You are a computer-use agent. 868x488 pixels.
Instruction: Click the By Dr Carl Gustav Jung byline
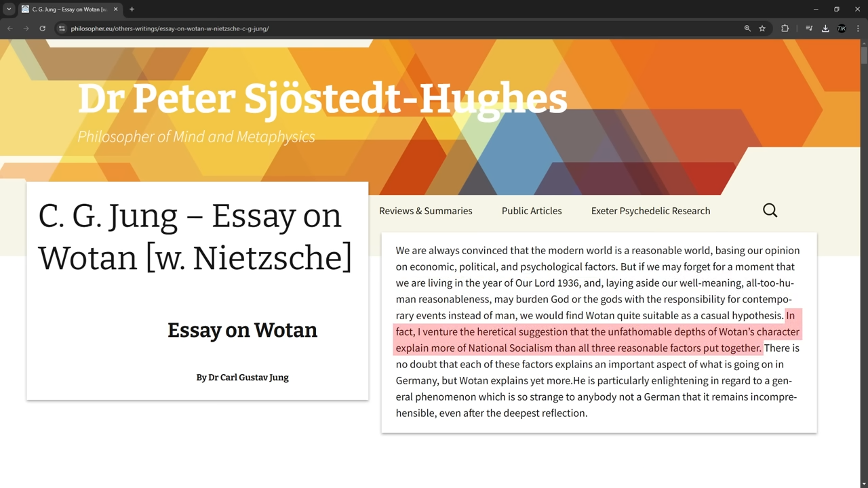(x=242, y=378)
